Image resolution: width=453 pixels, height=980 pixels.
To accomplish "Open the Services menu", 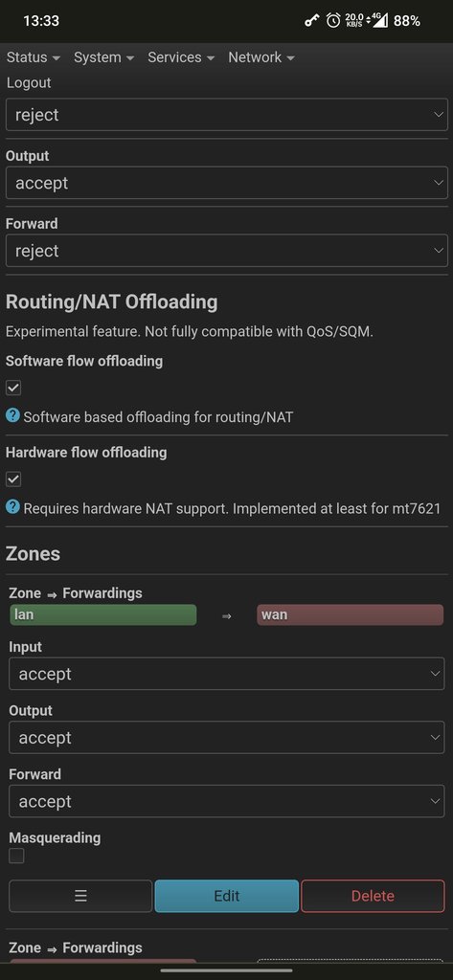I will point(181,57).
